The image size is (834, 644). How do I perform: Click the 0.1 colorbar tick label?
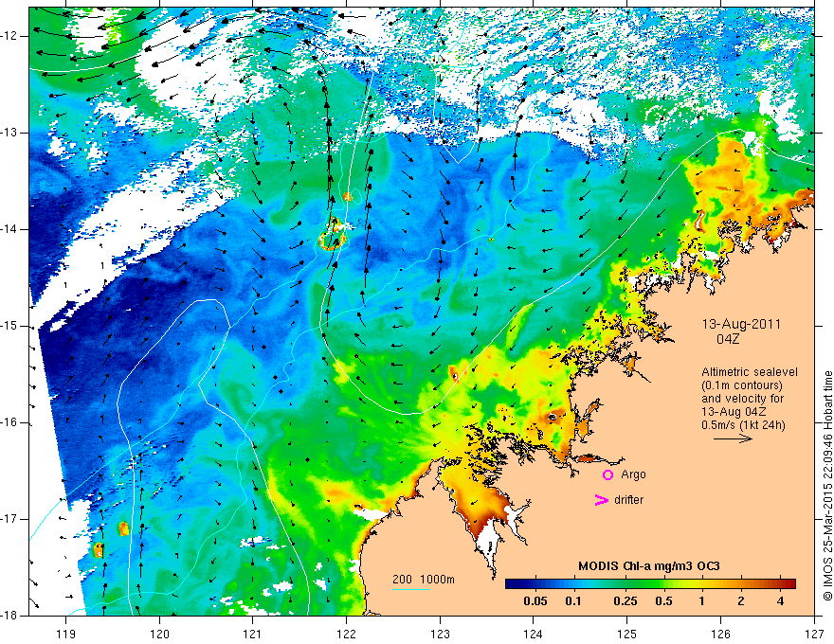point(573,601)
